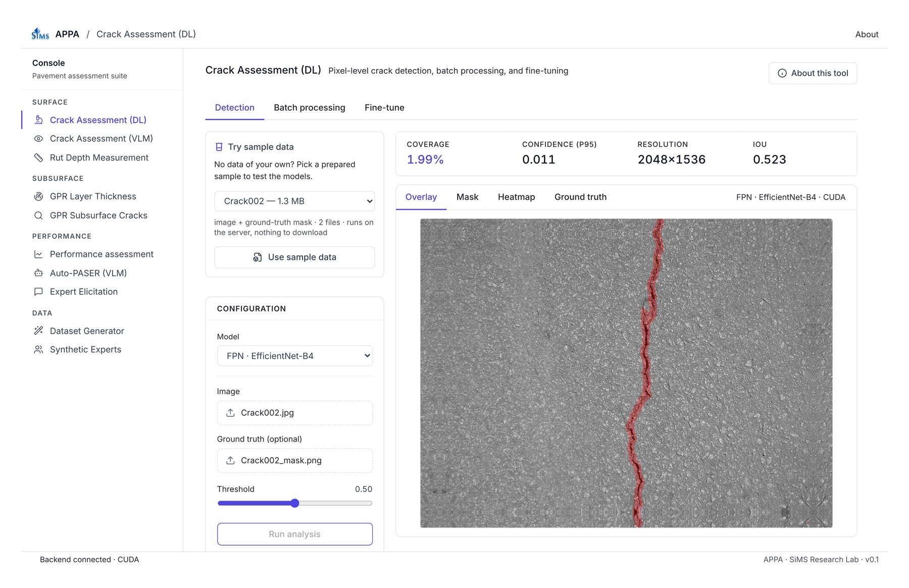
Task: Click the Performance assessment chart icon
Action: (x=38, y=254)
